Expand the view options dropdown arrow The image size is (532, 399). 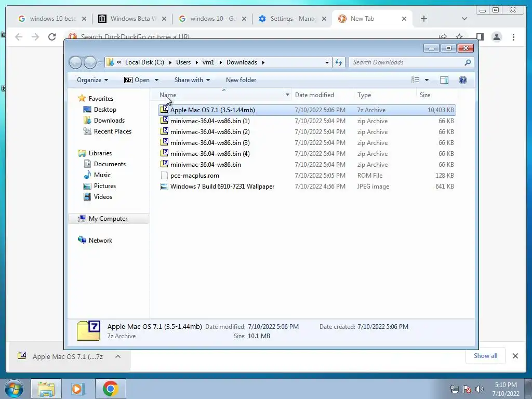coord(427,80)
